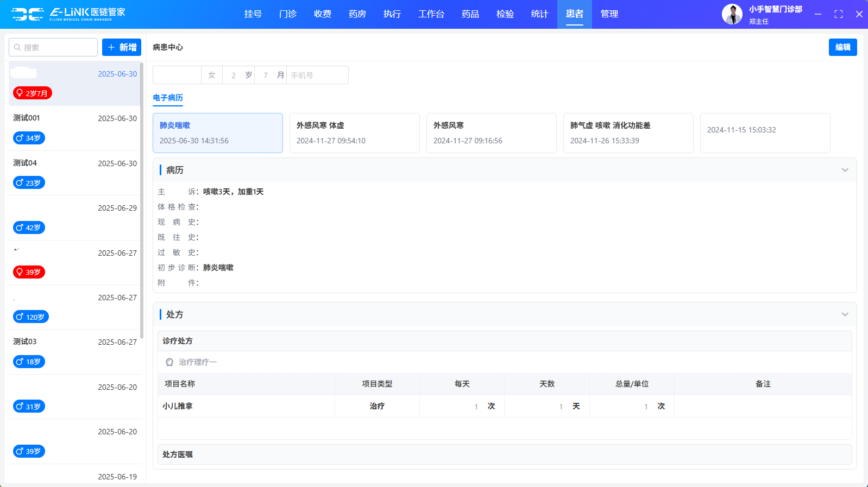The height and width of the screenshot is (487, 868).
Task: Click the male 120岁 age badge
Action: click(31, 317)
